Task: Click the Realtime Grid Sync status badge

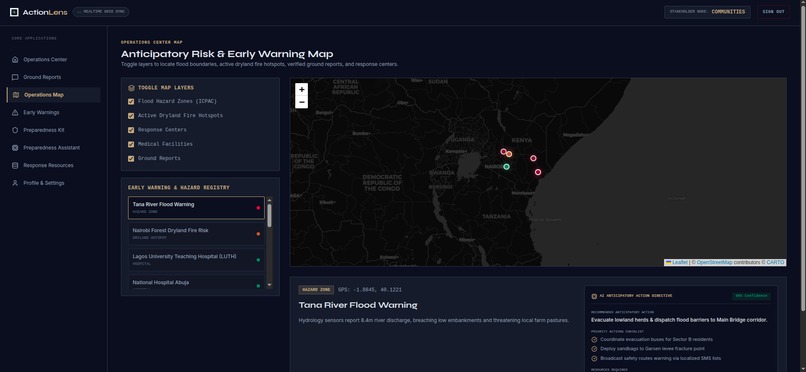Action: point(101,12)
